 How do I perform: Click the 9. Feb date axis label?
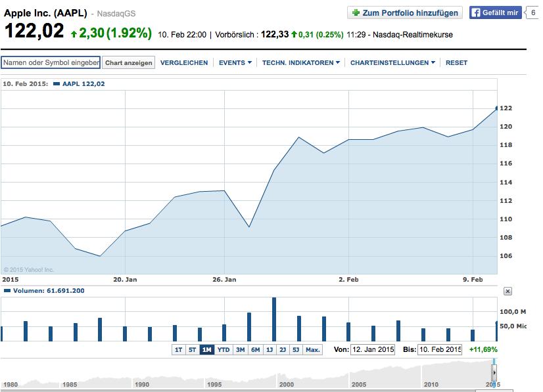473,280
